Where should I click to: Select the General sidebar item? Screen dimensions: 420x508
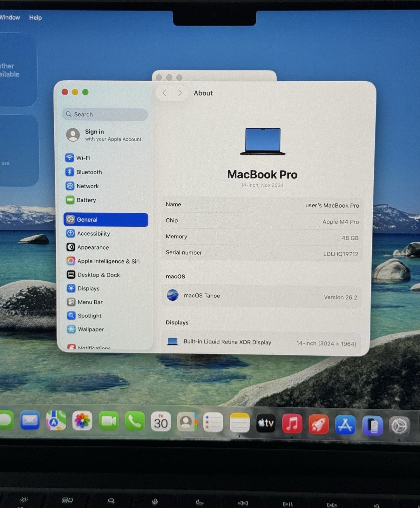(106, 220)
